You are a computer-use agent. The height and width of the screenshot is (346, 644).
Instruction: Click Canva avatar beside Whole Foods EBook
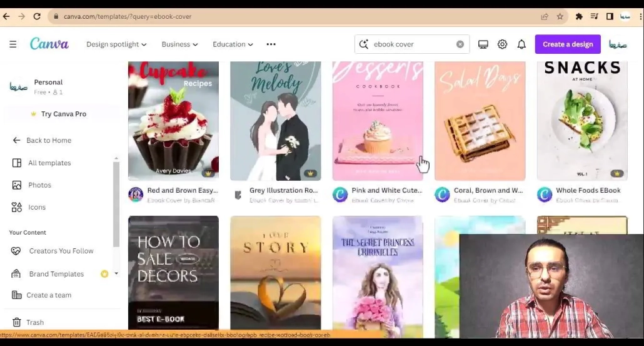(545, 195)
